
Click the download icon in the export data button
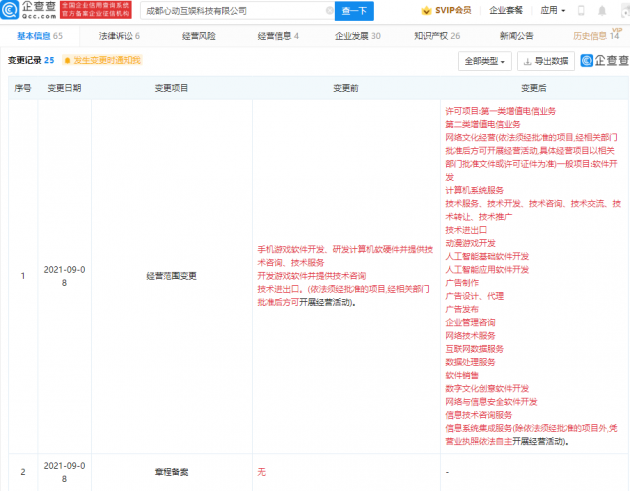click(528, 61)
